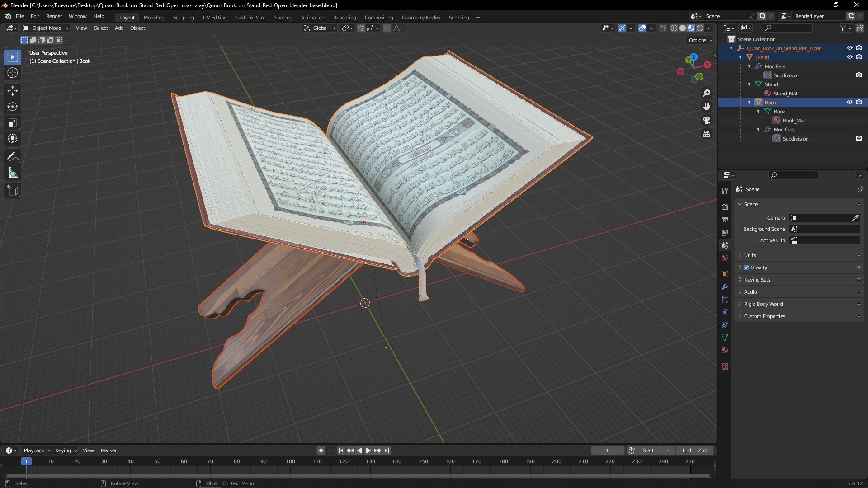The width and height of the screenshot is (868, 488).
Task: Expand the Units panel
Action: pos(750,255)
